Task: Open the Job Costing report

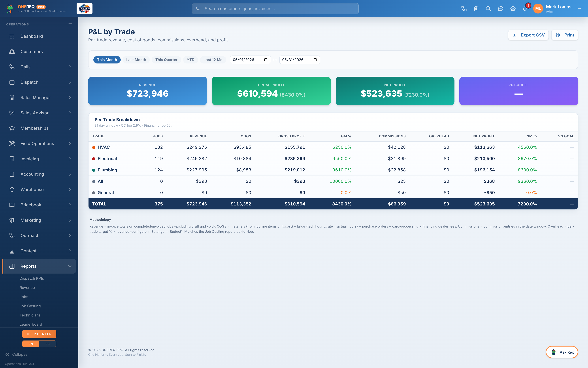Action: [x=30, y=306]
